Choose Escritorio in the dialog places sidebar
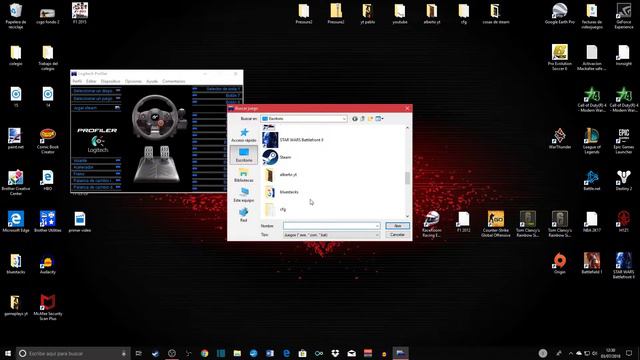Screen dimensions: 640x360 pyautogui.click(x=244, y=155)
